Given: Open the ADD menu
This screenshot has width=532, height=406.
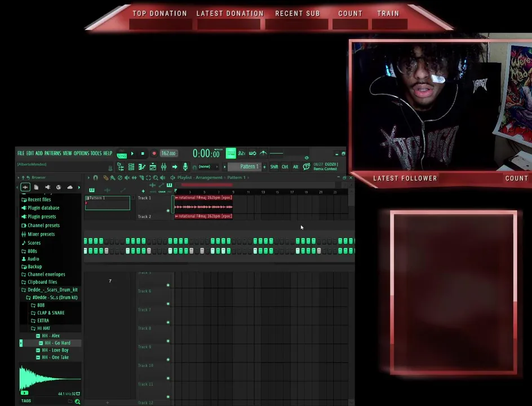Looking at the screenshot, I should click(39, 153).
